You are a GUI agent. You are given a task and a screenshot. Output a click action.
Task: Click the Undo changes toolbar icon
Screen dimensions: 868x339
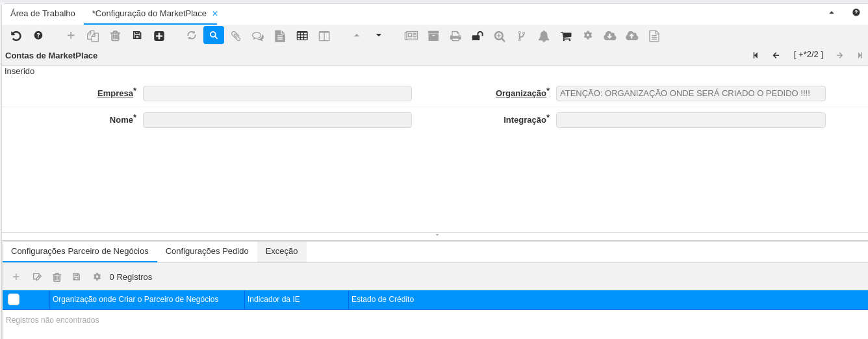click(x=16, y=36)
